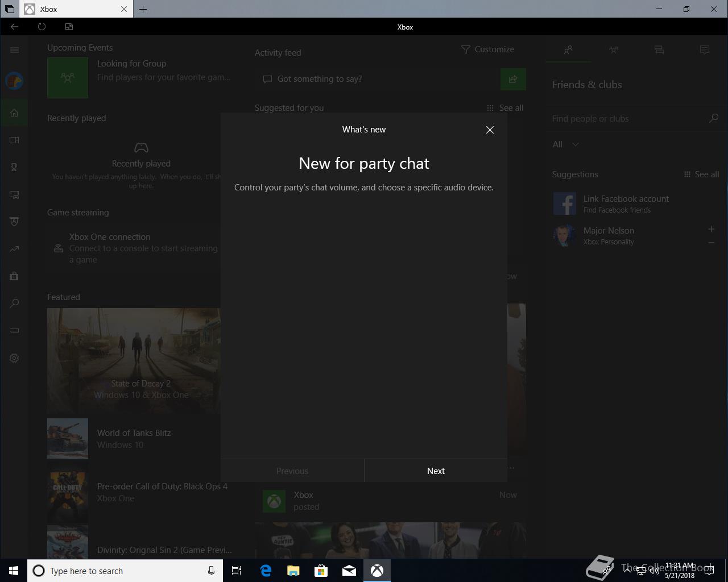
Task: Open Divinity: Original Sin 2 item
Action: coord(139,542)
